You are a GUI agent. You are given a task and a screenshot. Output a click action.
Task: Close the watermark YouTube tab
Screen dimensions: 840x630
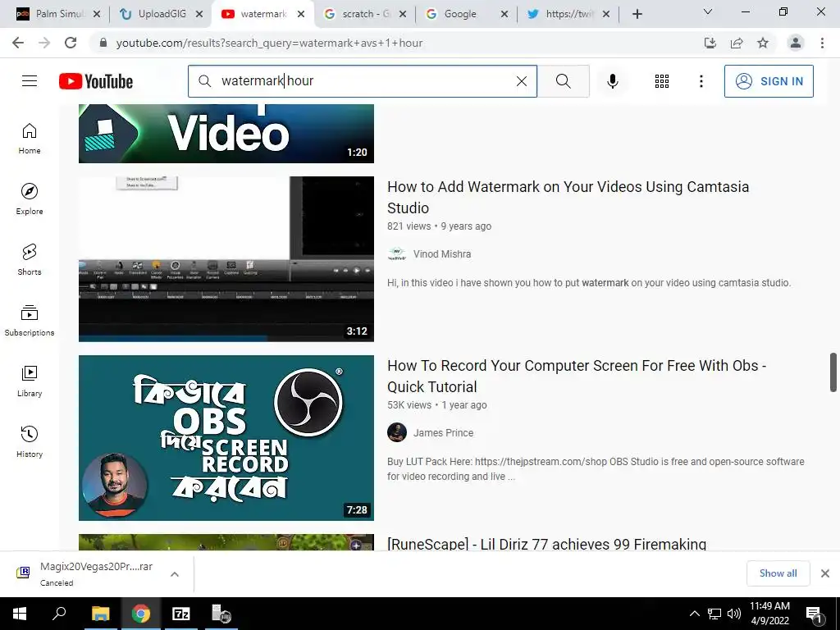[301, 15]
